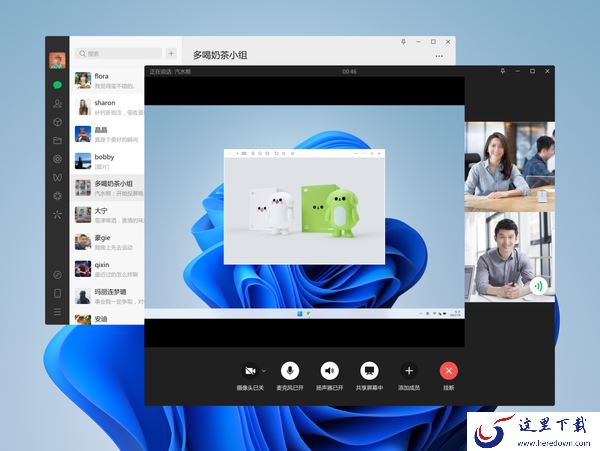Viewport: 600px width, 451px height.
Task: Open the chat with 大宁
Action: [x=109, y=215]
